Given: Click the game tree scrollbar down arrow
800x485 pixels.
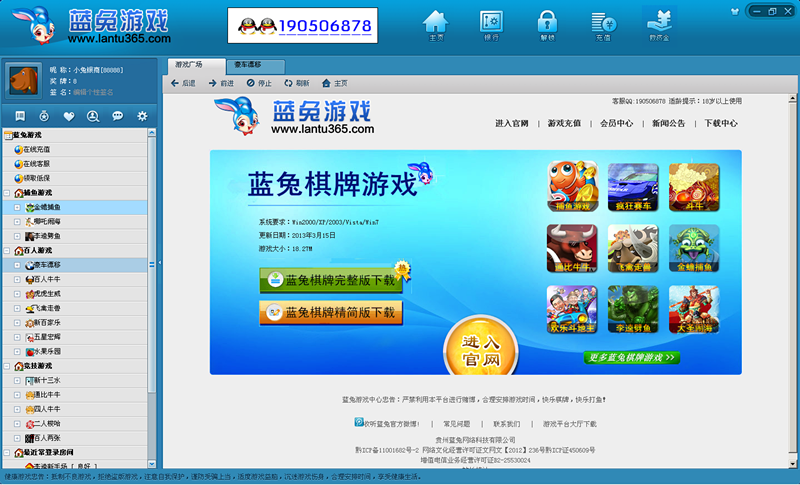Looking at the screenshot, I should [x=152, y=464].
